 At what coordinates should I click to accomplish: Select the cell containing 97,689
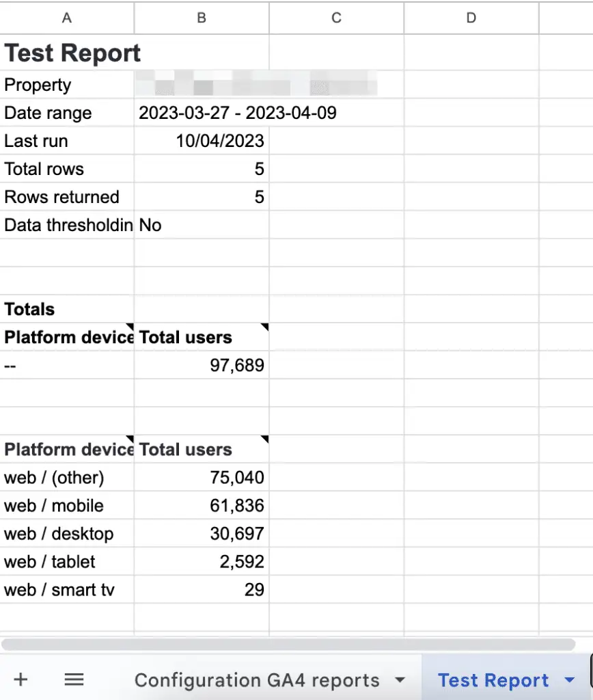pyautogui.click(x=201, y=365)
